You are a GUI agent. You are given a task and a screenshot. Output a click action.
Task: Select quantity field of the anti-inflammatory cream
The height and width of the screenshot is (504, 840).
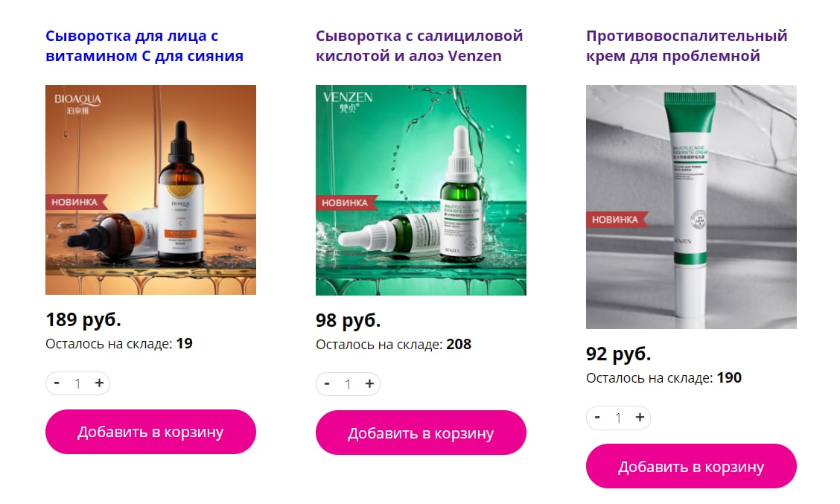pyautogui.click(x=618, y=418)
